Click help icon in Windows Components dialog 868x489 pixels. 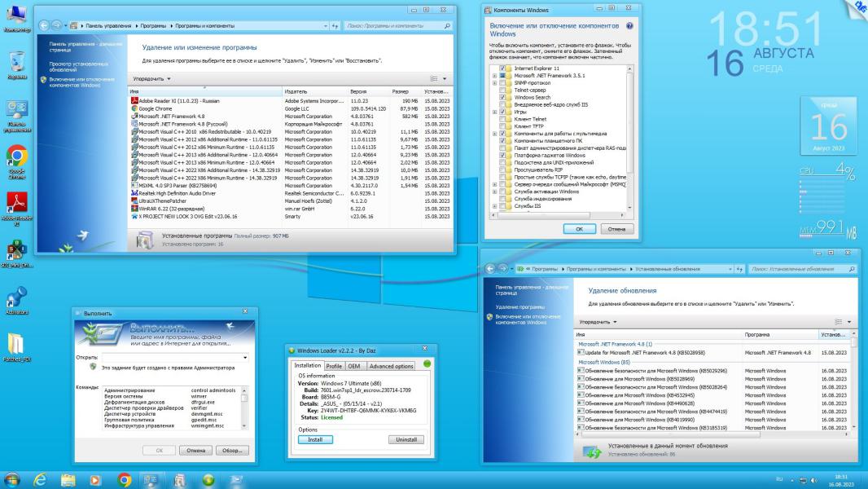(x=629, y=26)
